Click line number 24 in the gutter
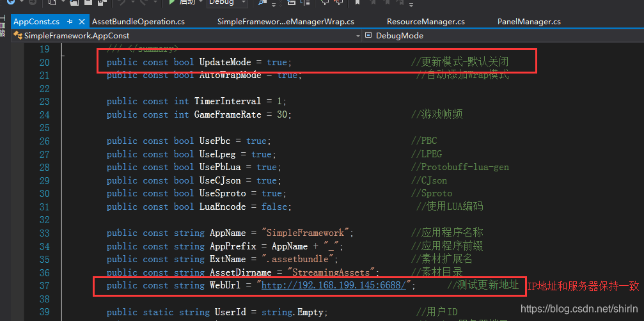The width and height of the screenshot is (644, 321). (44, 114)
